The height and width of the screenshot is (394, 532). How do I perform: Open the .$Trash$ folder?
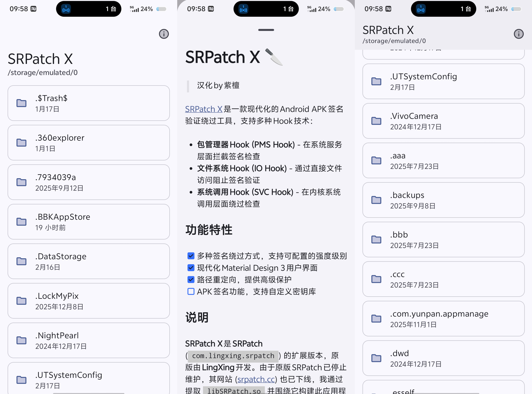click(x=88, y=103)
